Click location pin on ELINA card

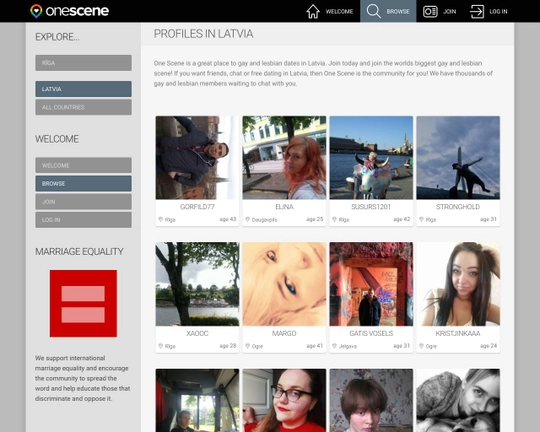click(247, 219)
